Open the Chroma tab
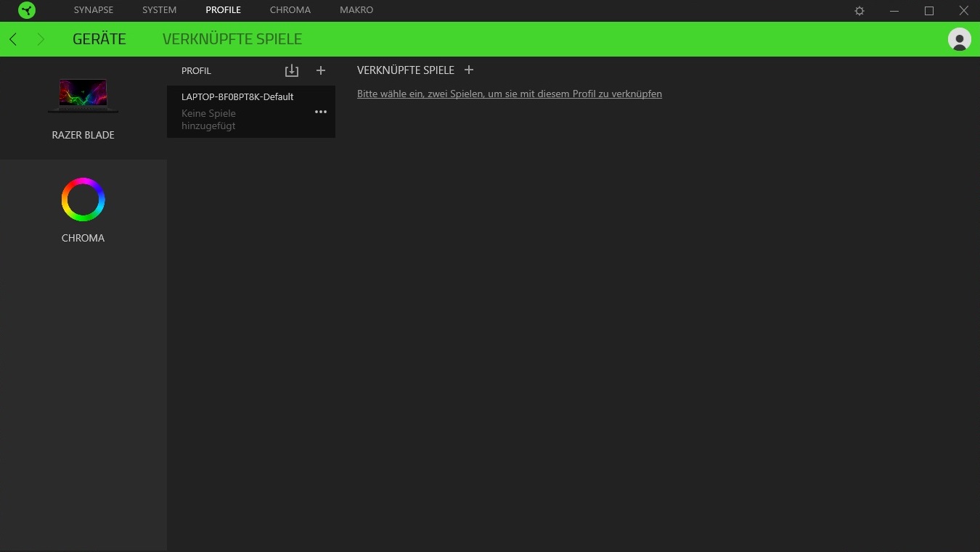 point(290,10)
